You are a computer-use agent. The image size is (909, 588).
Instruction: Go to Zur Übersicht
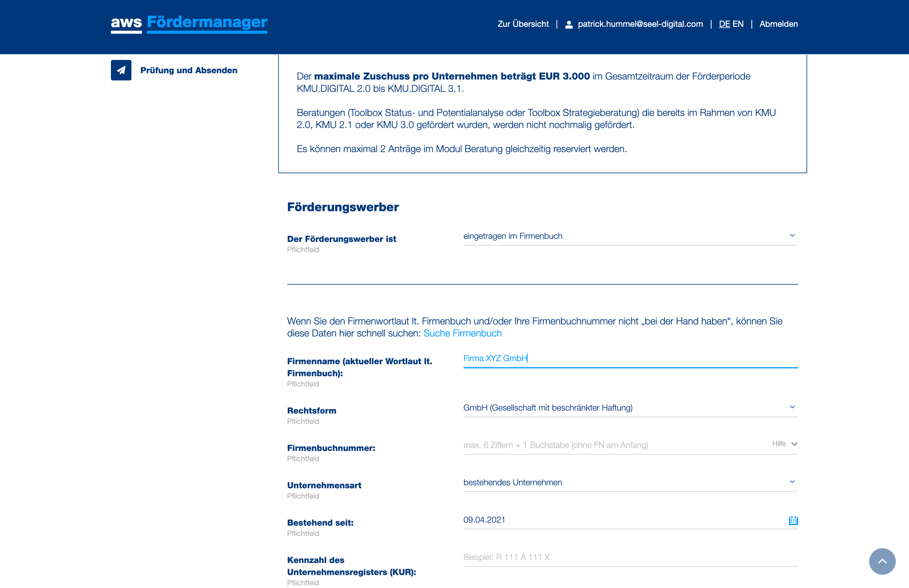point(523,24)
